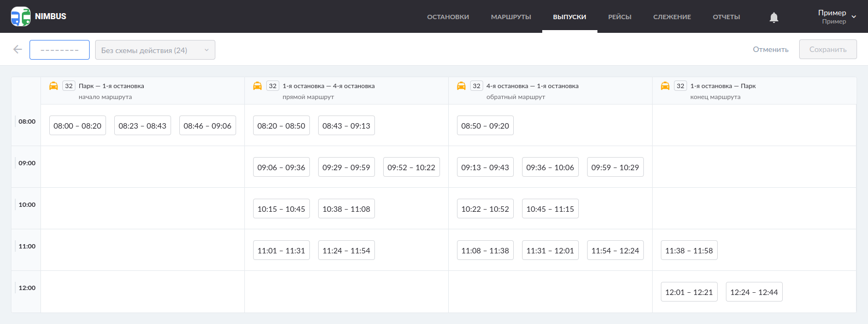Click taxi icon for 1-я остановка — 4-я остановка

tap(257, 86)
